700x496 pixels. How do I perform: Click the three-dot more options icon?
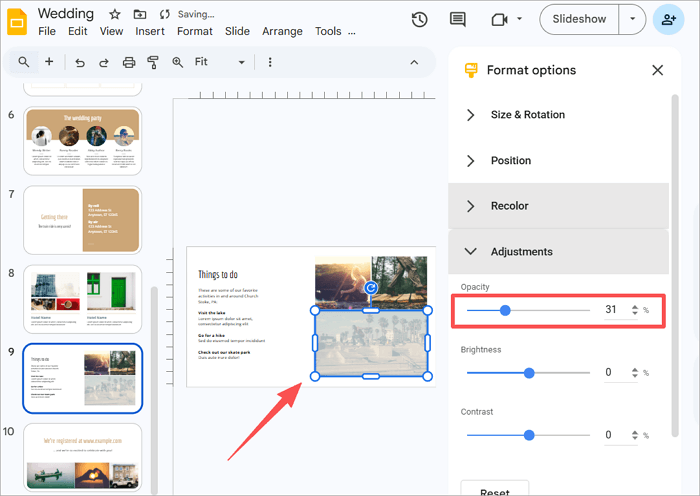pyautogui.click(x=270, y=63)
